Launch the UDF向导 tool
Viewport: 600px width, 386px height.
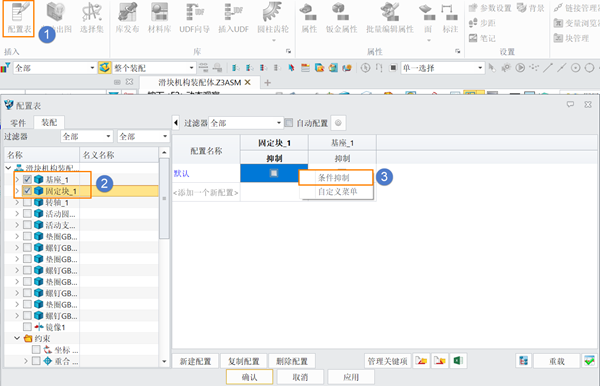click(x=194, y=18)
